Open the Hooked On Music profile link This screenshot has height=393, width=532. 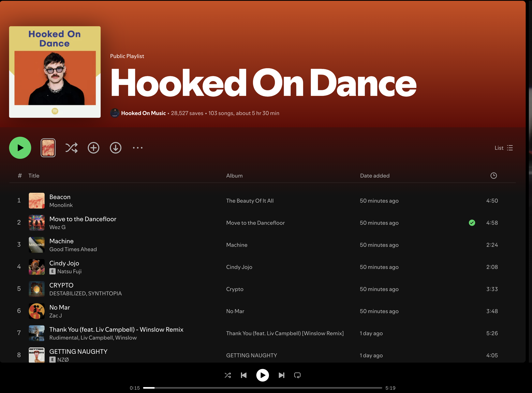[143, 113]
